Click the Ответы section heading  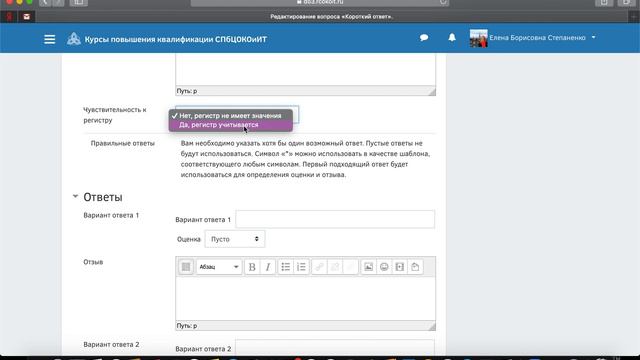(x=103, y=197)
